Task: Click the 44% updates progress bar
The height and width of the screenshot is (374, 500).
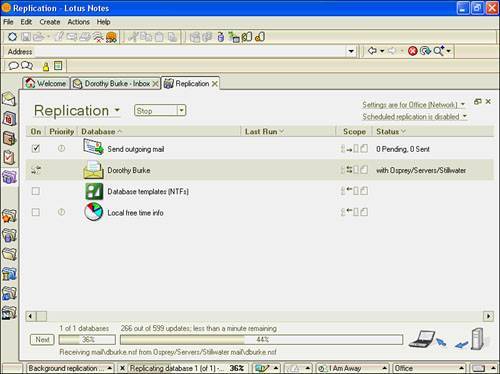Action: 262,340
